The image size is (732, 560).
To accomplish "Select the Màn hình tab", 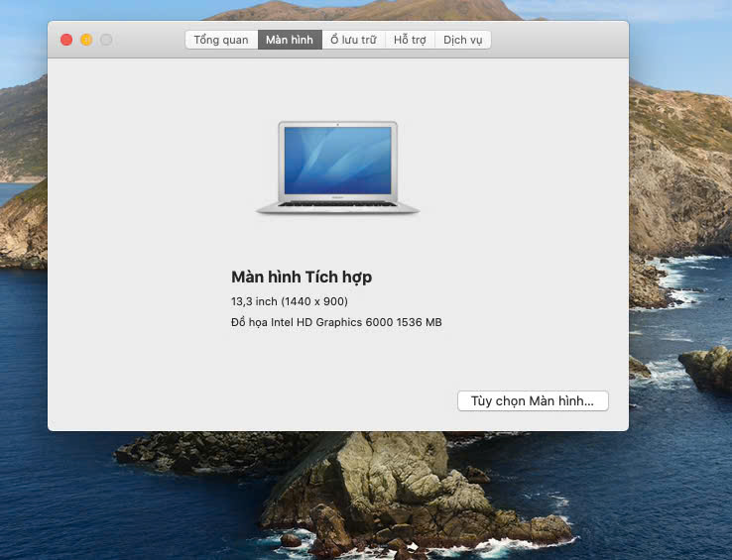I will (290, 40).
